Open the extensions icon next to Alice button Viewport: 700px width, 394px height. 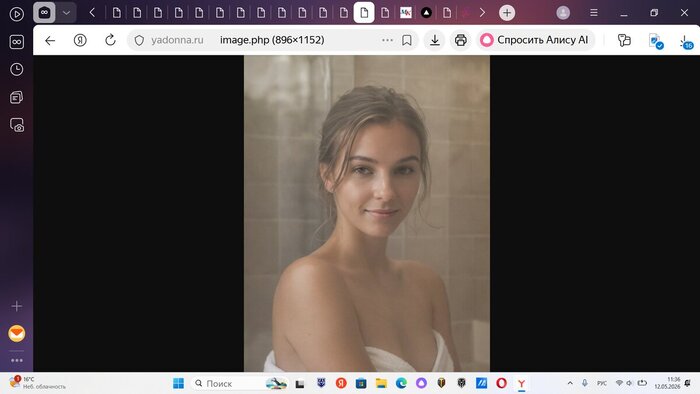[624, 40]
